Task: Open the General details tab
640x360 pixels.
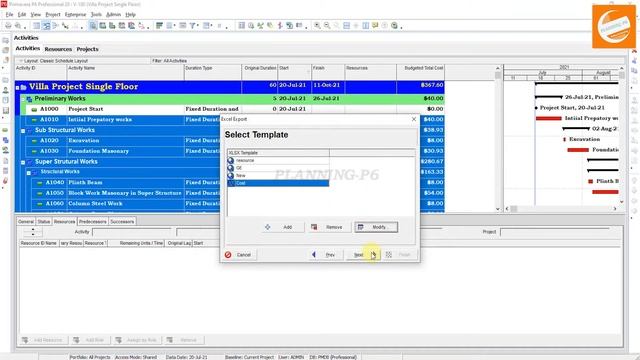Action: [x=26, y=221]
